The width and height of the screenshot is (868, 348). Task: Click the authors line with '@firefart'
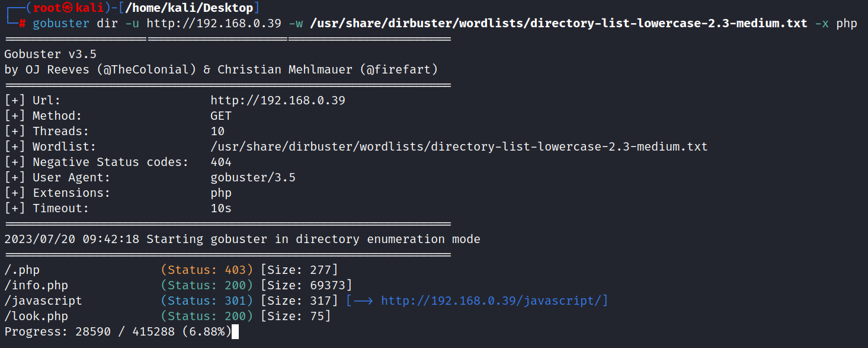pos(221,69)
